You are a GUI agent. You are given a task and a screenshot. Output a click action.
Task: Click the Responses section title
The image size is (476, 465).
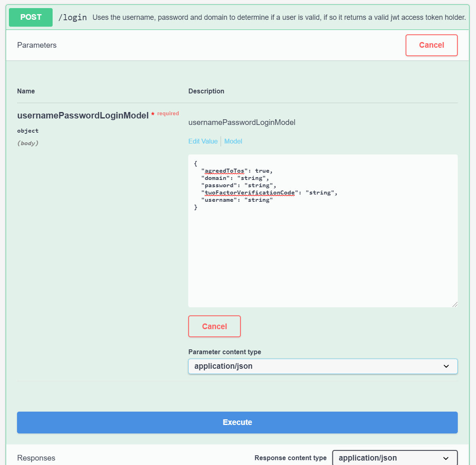tap(36, 458)
